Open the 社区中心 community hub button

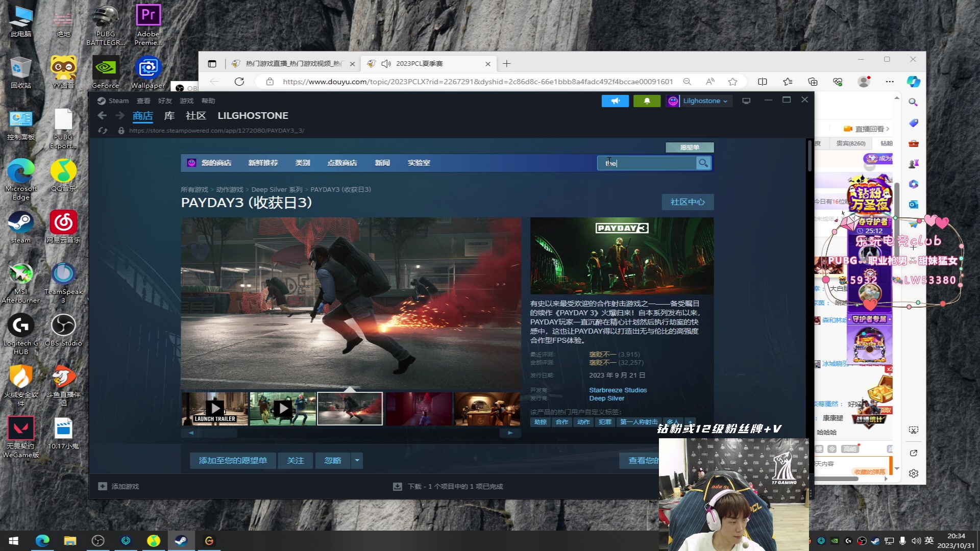688,202
